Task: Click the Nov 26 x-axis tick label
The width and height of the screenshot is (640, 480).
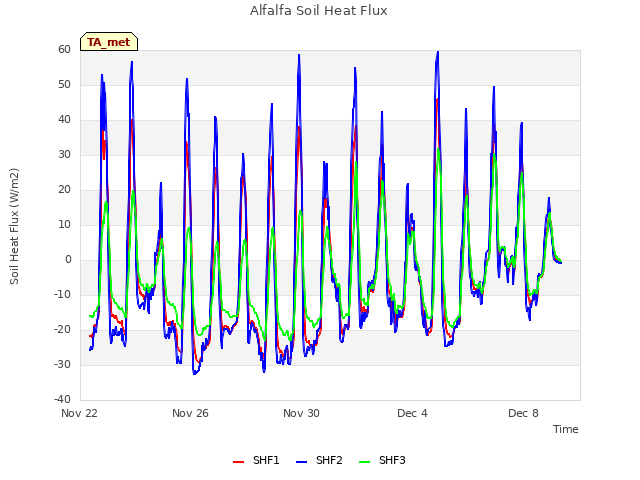Action: pyautogui.click(x=190, y=413)
